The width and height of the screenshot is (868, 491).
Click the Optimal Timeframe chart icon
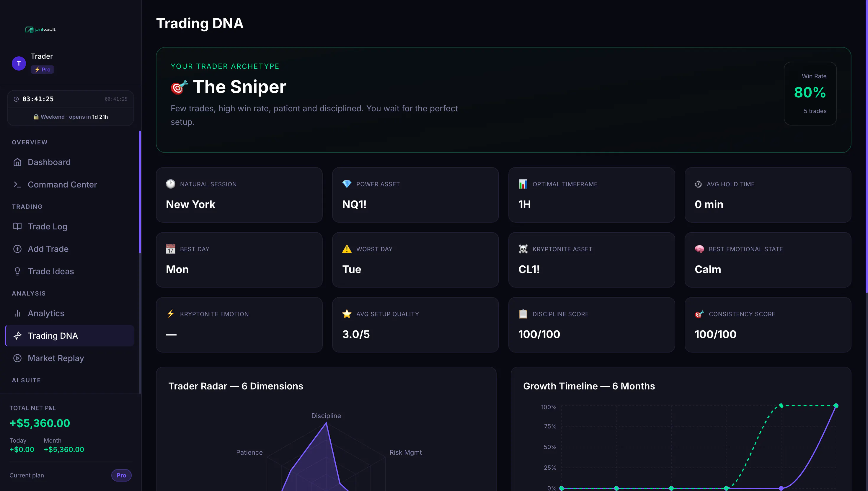coord(523,184)
